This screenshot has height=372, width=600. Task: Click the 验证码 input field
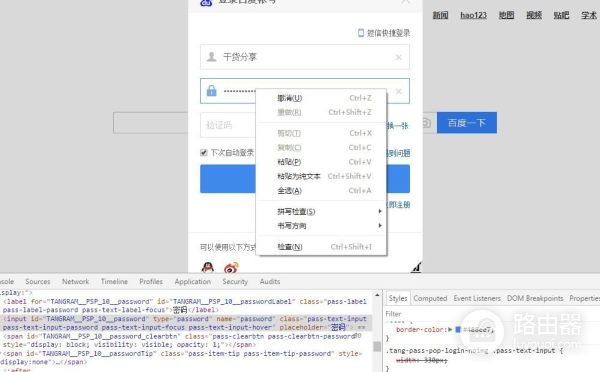[x=228, y=125]
